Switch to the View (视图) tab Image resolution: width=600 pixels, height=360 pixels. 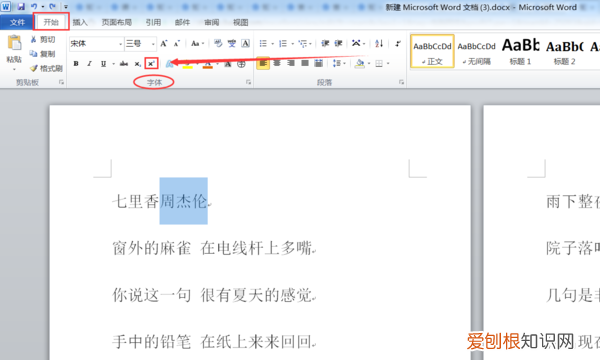[241, 23]
